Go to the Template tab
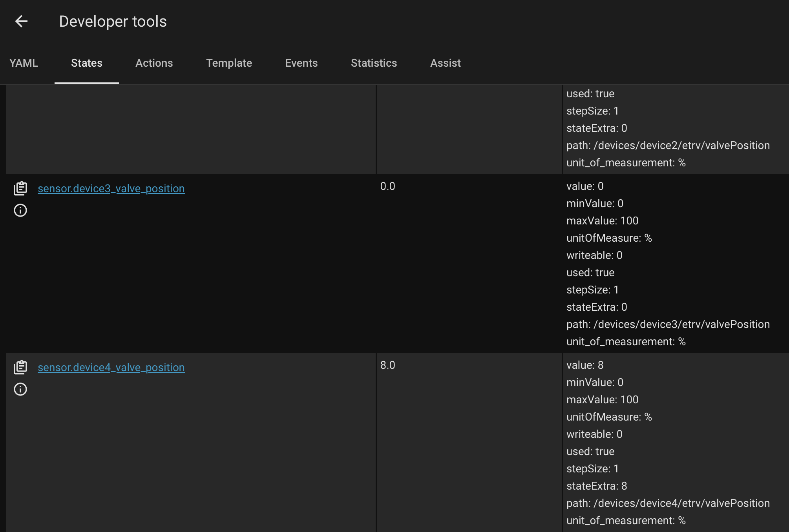The width and height of the screenshot is (789, 532). pos(229,63)
